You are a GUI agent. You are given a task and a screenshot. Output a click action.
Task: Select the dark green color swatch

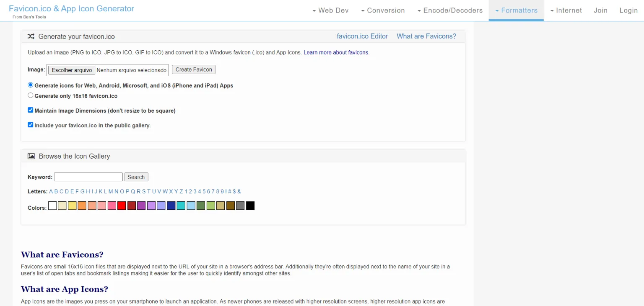[201, 206]
